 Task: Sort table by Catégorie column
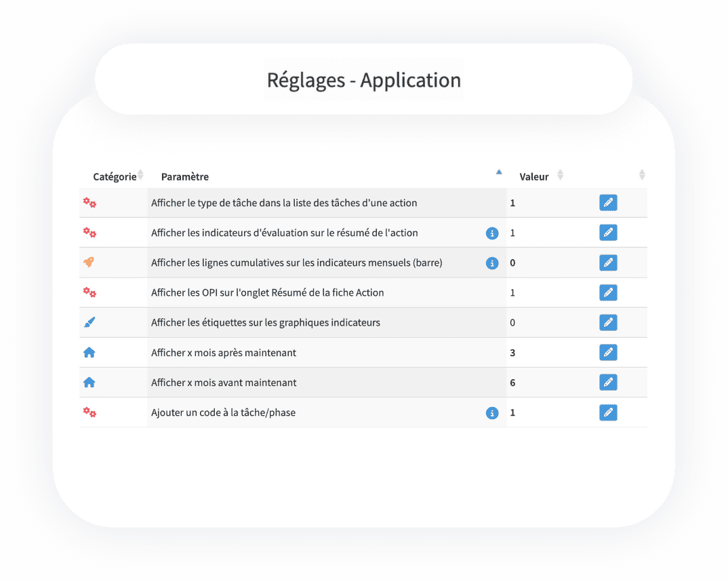point(140,175)
